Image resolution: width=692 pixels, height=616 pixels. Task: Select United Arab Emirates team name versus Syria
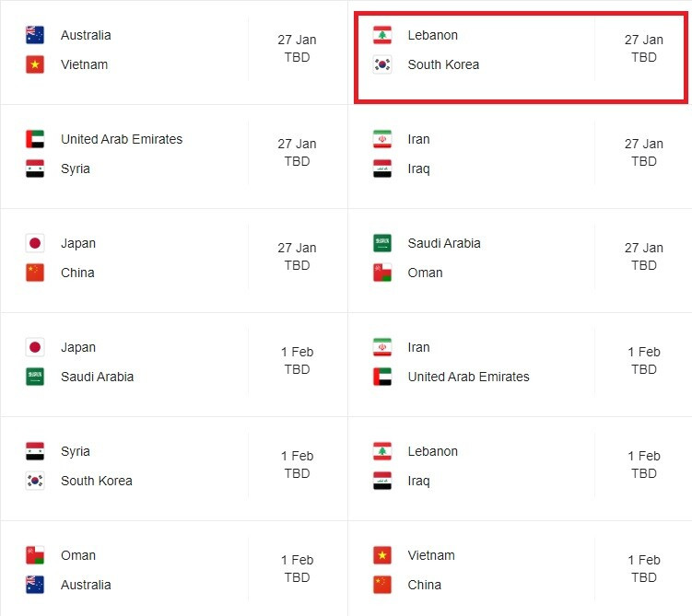click(122, 139)
